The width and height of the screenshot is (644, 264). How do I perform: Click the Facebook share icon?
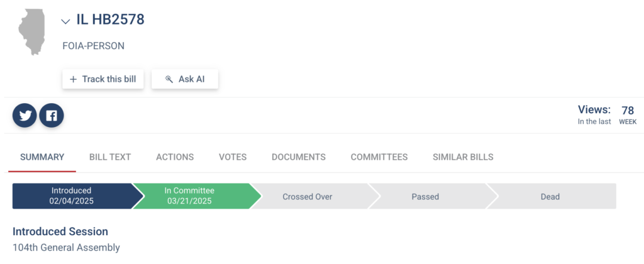click(52, 116)
